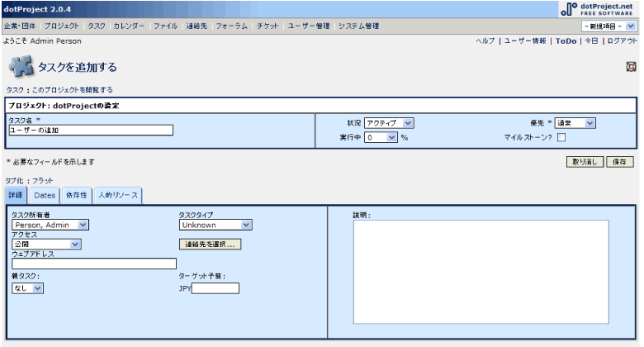Image resolution: width=644 pixels, height=347 pixels.
Task: Toggle the マイルストーン checkbox
Action: tap(561, 137)
